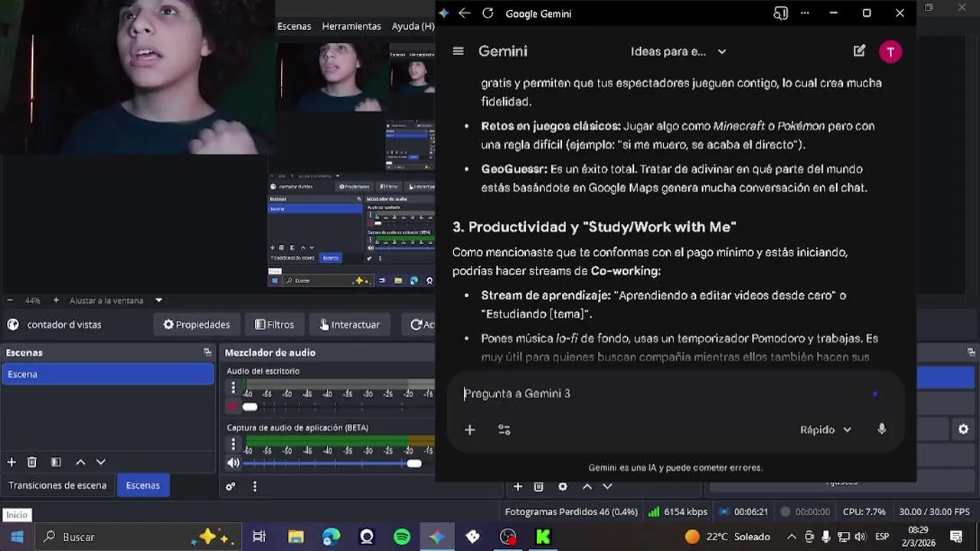Screen dimensions: 980x551
Task: Open the Gemini window three-dot options
Action: click(805, 13)
